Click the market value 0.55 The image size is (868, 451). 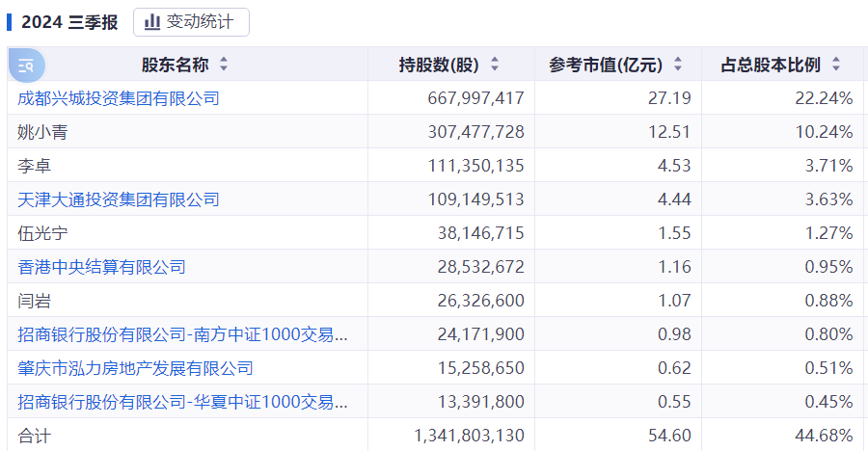pyautogui.click(x=674, y=402)
